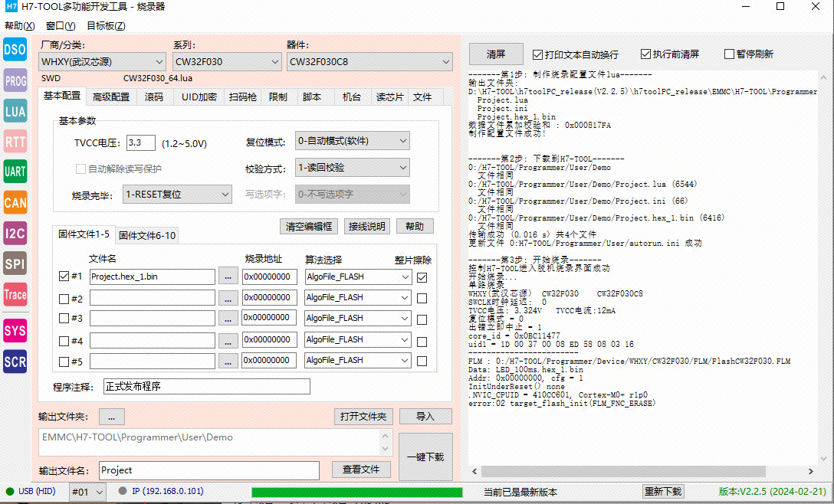Screen dimensions: 834x504
Task: Toggle 执行前清屏 checkbox
Action: (x=645, y=54)
